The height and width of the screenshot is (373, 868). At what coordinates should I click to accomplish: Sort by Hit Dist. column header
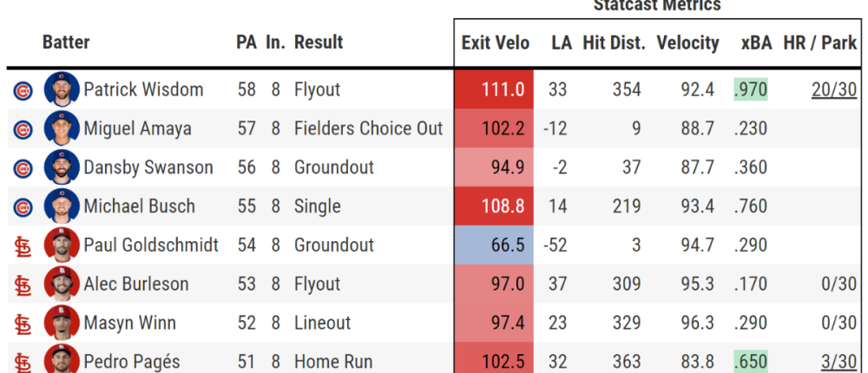click(614, 43)
